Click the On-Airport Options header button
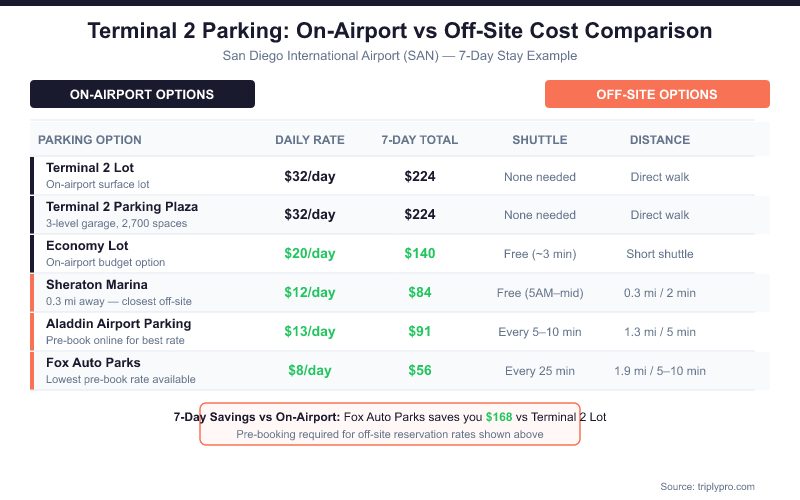 point(142,94)
